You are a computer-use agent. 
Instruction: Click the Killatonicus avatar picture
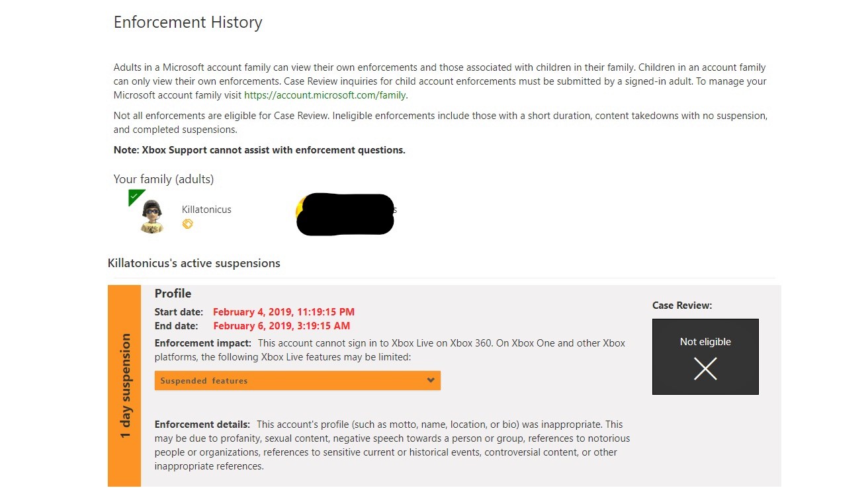152,216
